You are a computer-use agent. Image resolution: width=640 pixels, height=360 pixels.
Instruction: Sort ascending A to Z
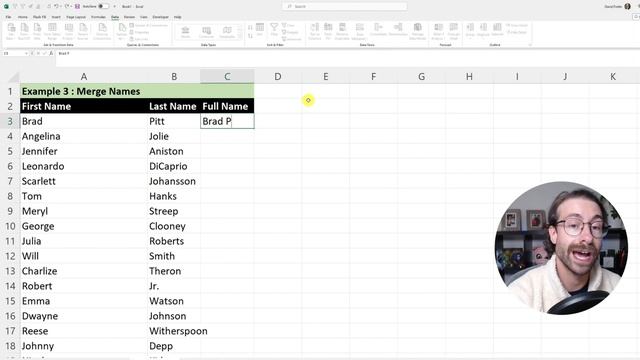250,27
